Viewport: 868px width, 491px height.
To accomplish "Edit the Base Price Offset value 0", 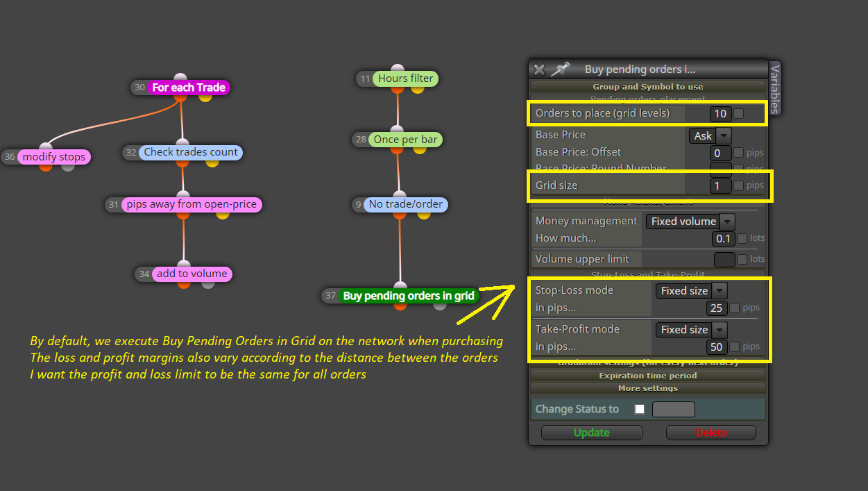I will coord(720,153).
